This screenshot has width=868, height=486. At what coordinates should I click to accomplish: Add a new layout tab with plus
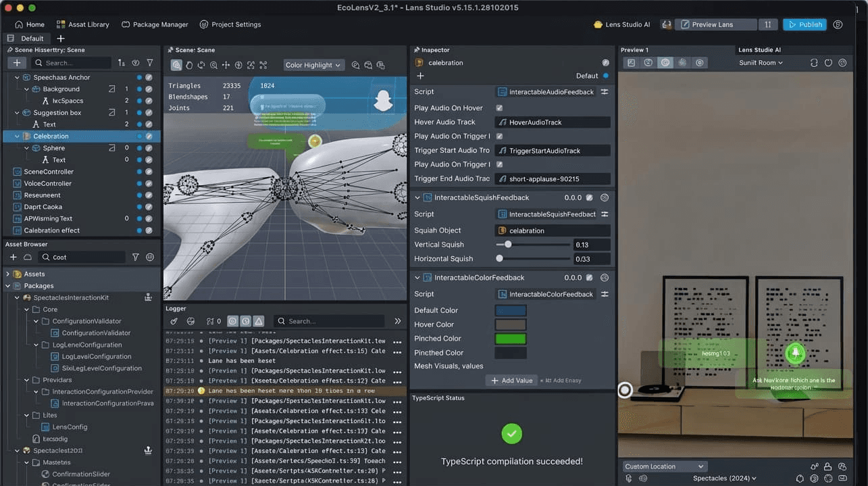(x=61, y=39)
